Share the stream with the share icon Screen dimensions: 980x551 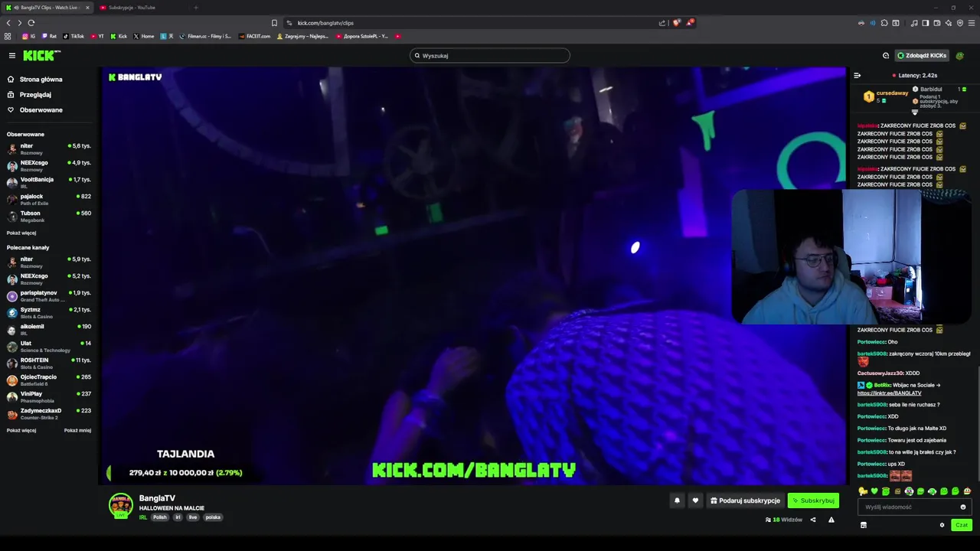pyautogui.click(x=813, y=520)
